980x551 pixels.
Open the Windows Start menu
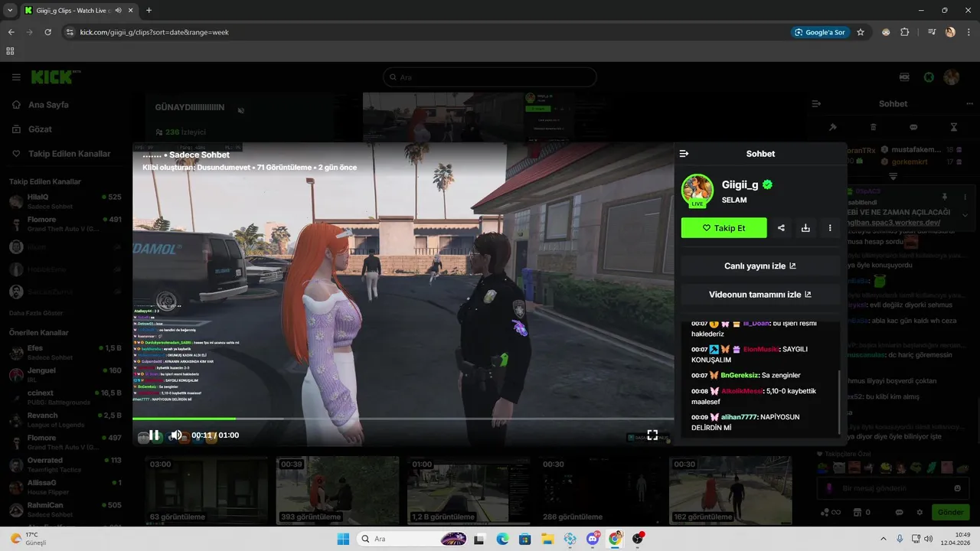(x=344, y=539)
